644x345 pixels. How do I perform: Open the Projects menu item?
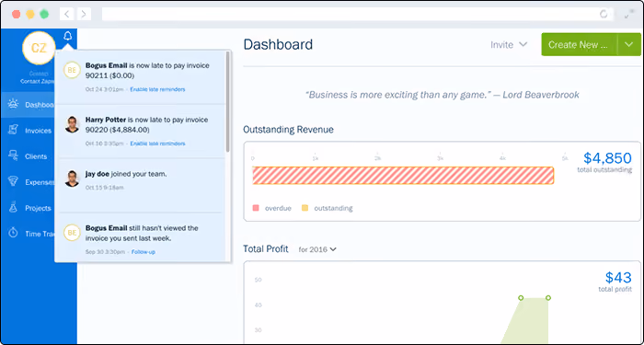click(28, 208)
